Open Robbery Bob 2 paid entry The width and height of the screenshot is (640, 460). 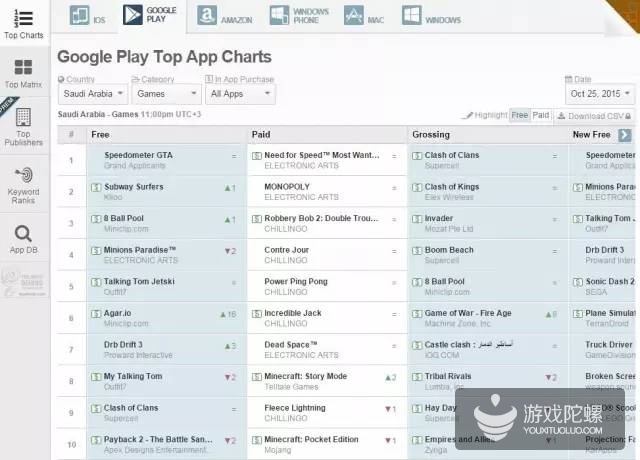[x=321, y=218]
